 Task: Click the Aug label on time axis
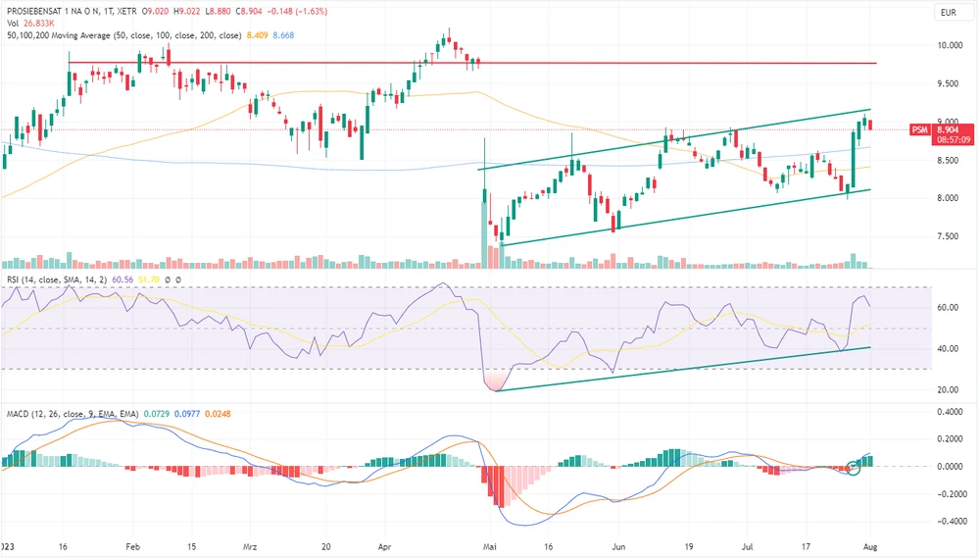click(x=870, y=549)
